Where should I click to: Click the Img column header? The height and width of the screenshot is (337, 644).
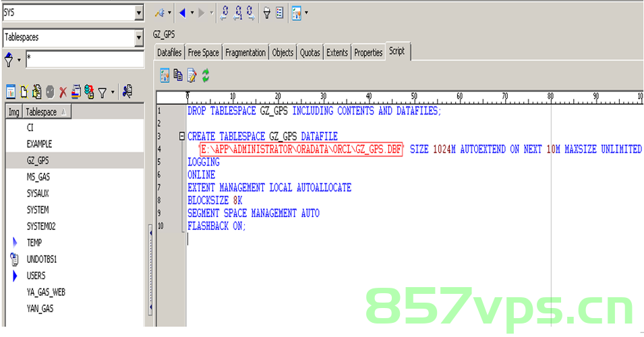coord(14,112)
